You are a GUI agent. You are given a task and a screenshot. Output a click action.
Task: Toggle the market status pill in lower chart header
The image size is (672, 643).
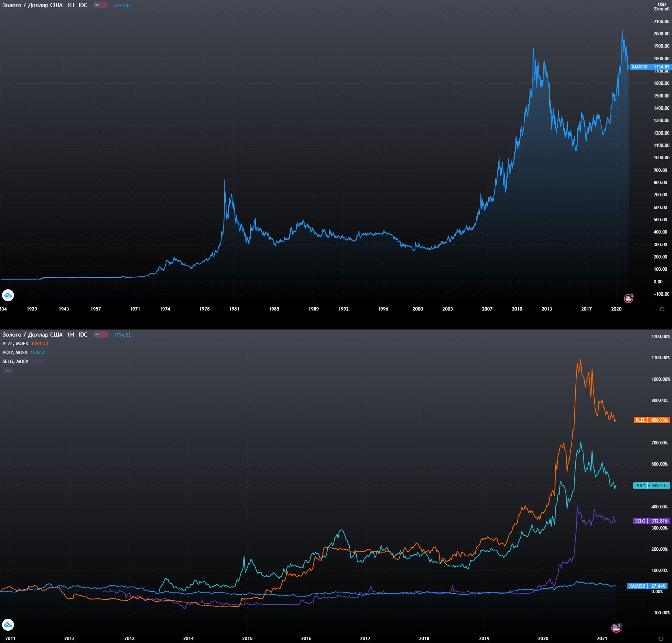point(100,335)
